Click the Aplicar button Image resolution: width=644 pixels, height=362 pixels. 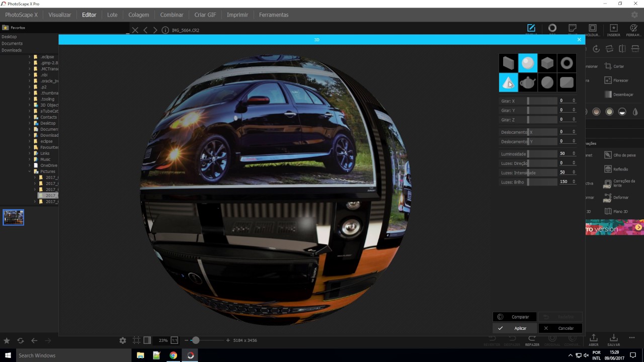515,328
